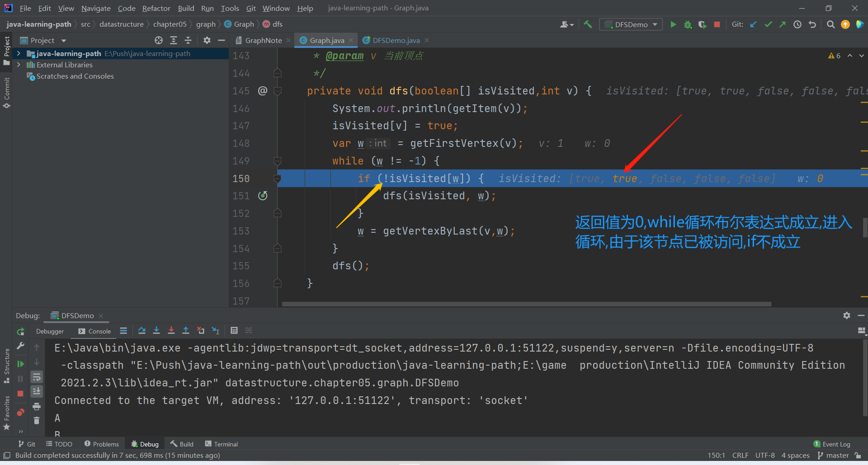The width and height of the screenshot is (868, 465).
Task: Click the UTF-8 encoding status entry
Action: pos(765,456)
